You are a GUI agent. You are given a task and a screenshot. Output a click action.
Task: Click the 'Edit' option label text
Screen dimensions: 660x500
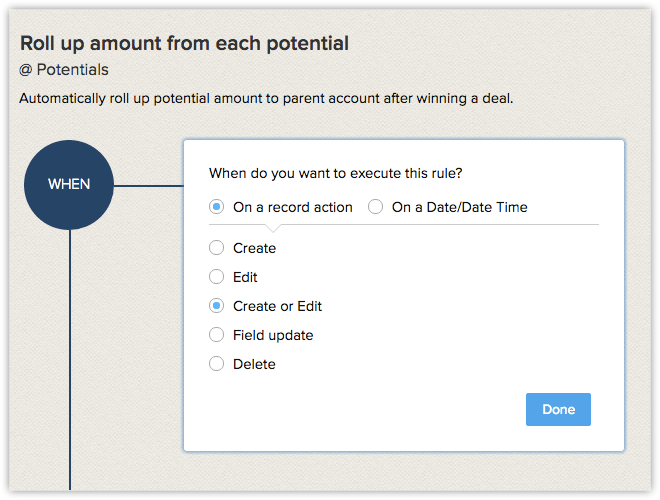(x=245, y=277)
